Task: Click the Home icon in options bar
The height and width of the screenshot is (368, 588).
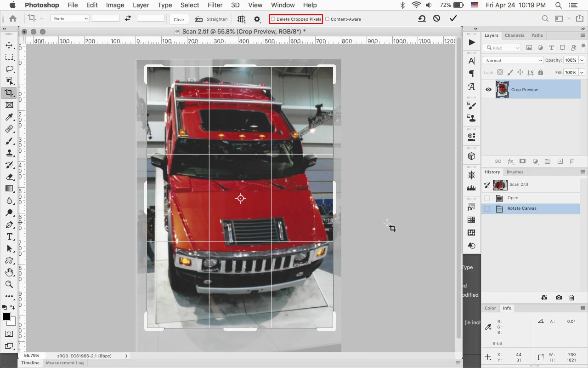Action: 13,18
